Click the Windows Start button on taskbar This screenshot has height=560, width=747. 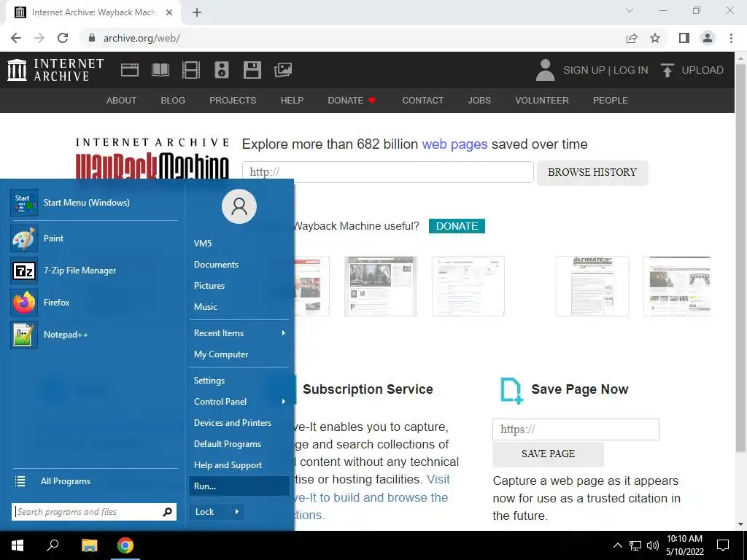[x=18, y=545]
